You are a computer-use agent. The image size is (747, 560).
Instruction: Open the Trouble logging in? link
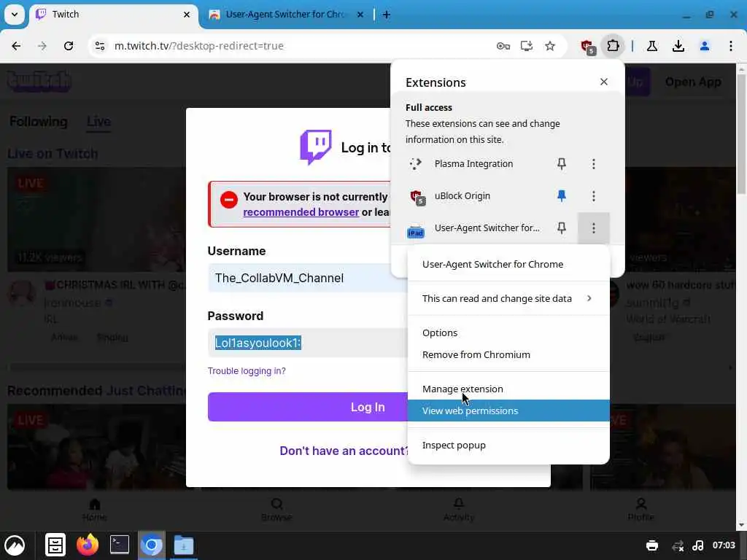[247, 371]
